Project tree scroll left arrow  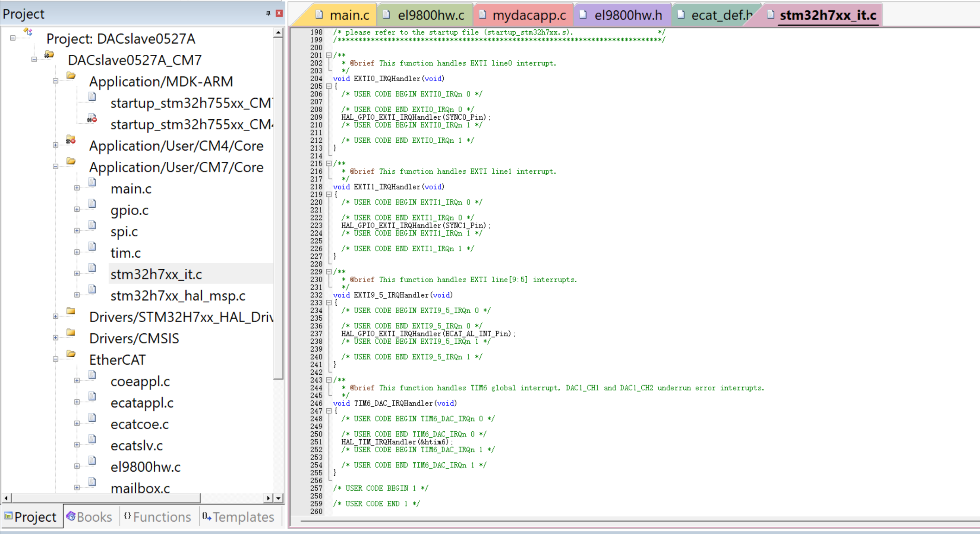tap(6, 498)
